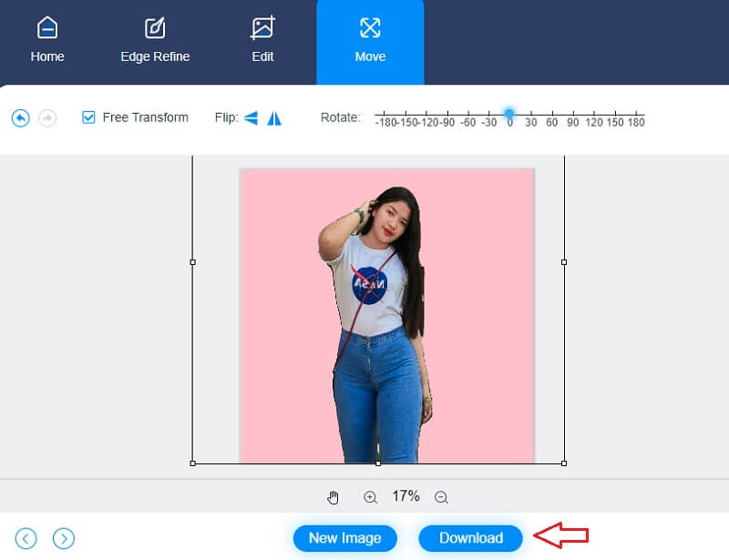Undo the last action
This screenshot has height=560, width=729.
20,117
